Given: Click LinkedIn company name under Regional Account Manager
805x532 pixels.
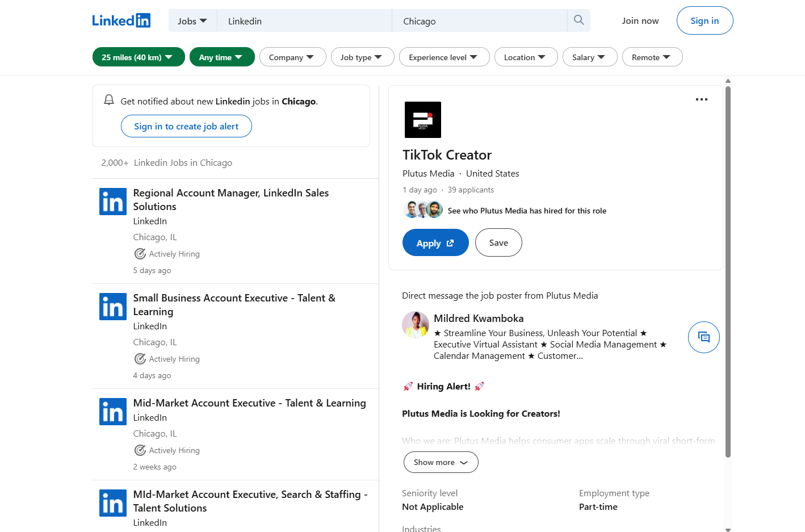Looking at the screenshot, I should point(150,221).
